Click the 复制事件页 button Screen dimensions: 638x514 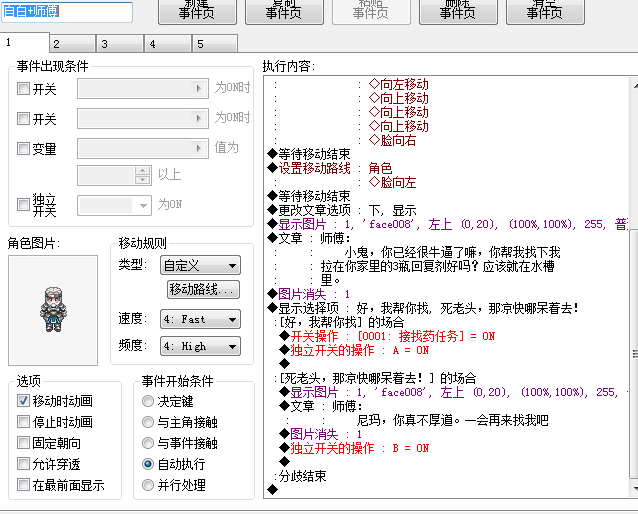(284, 11)
